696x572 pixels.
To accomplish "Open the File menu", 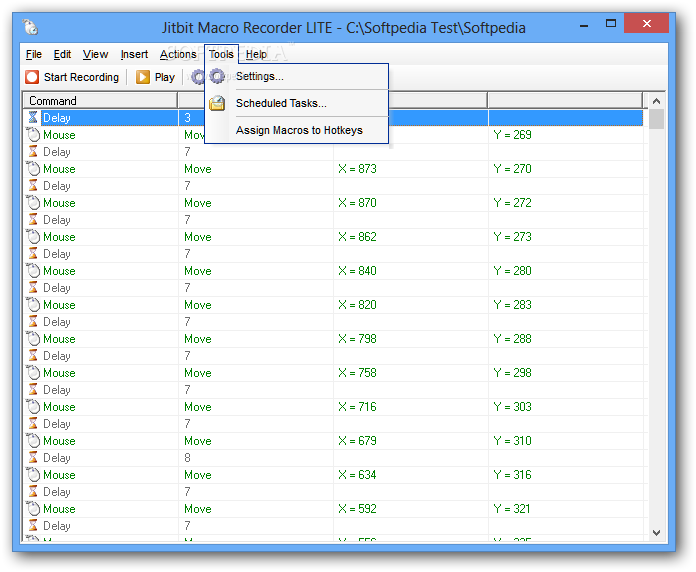I will click(34, 54).
